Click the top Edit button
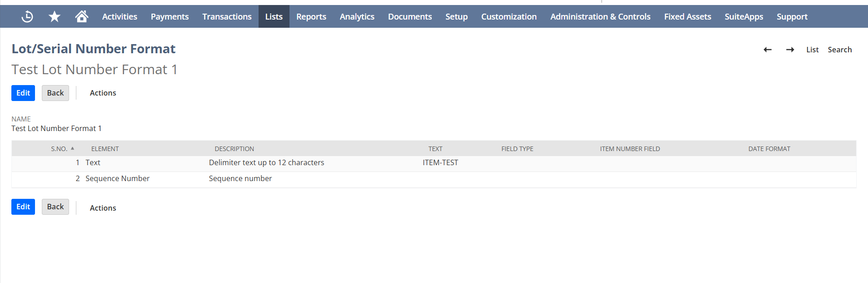The image size is (868, 283). (23, 93)
